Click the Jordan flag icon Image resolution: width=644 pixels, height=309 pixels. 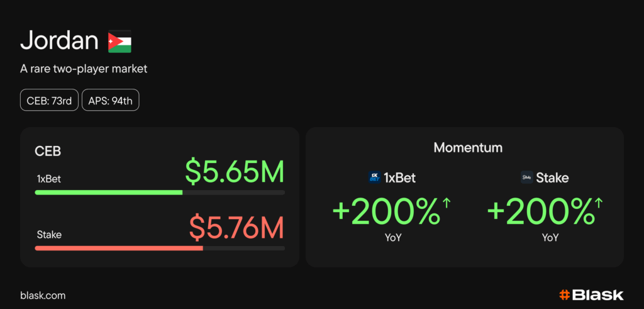click(119, 41)
